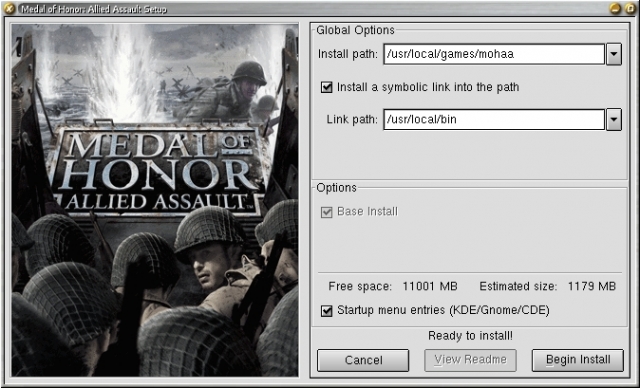
Task: Click the window title Medal of Honor: Allied Assault Setup
Action: pyautogui.click(x=94, y=9)
